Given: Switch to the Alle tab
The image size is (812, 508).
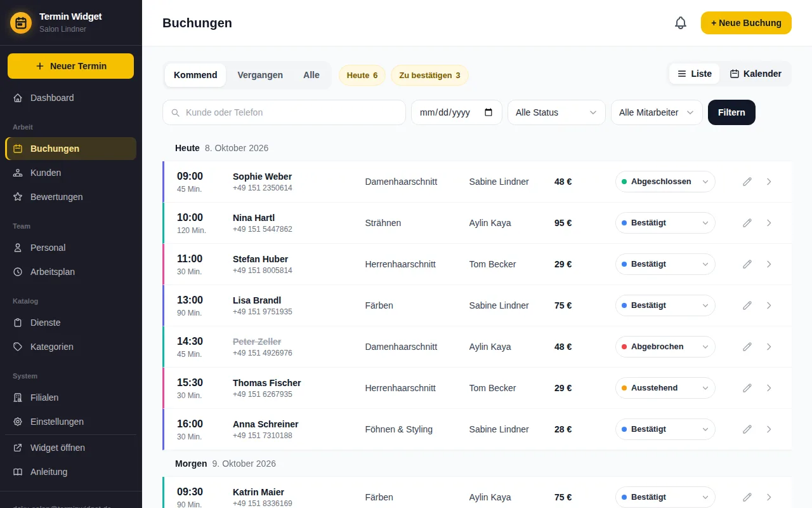Looking at the screenshot, I should (311, 75).
